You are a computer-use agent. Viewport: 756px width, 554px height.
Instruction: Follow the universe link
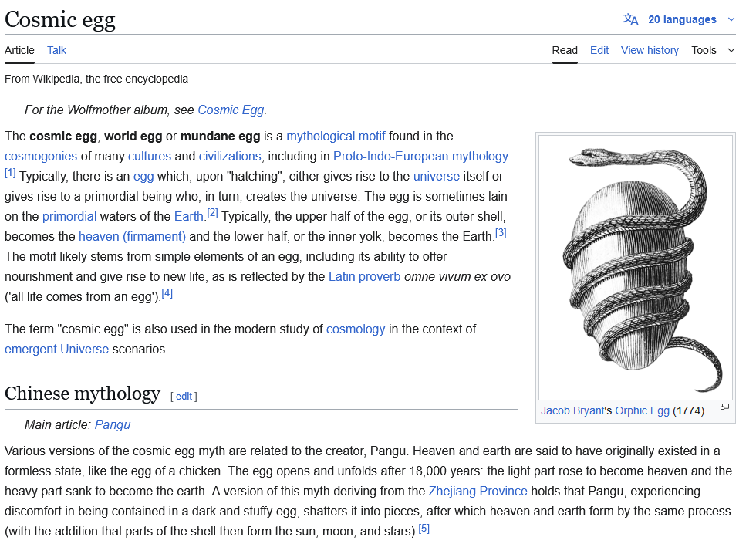[x=437, y=177]
